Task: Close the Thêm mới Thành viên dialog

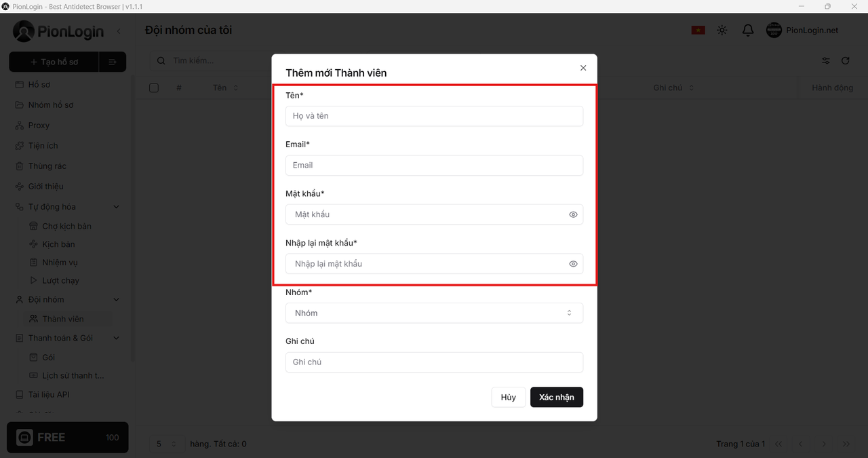Action: (x=583, y=68)
